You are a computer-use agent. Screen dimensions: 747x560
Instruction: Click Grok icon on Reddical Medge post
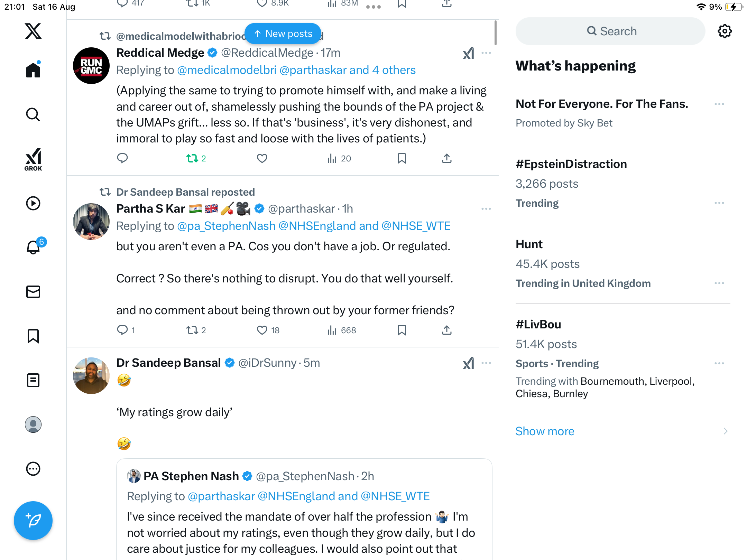pos(469,53)
